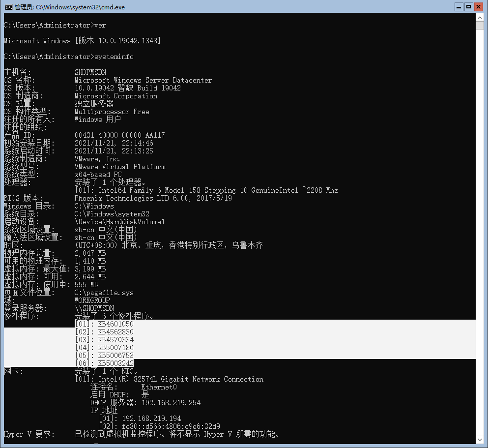Click system directory 'C:\Windows\system32'
Screen dimensions: 488x448
point(112,214)
